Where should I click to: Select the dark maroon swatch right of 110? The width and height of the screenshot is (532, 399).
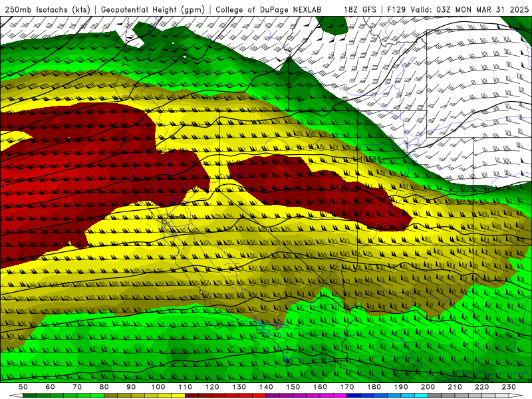[x=192, y=396]
